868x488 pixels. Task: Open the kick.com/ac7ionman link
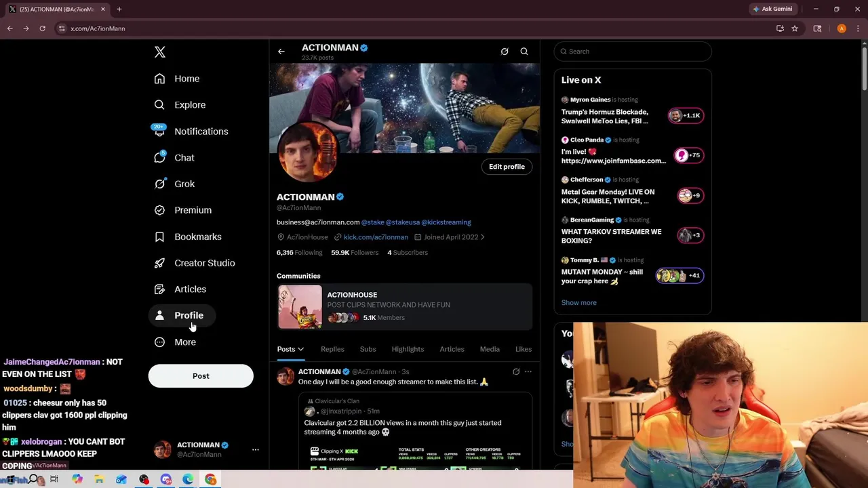(376, 237)
